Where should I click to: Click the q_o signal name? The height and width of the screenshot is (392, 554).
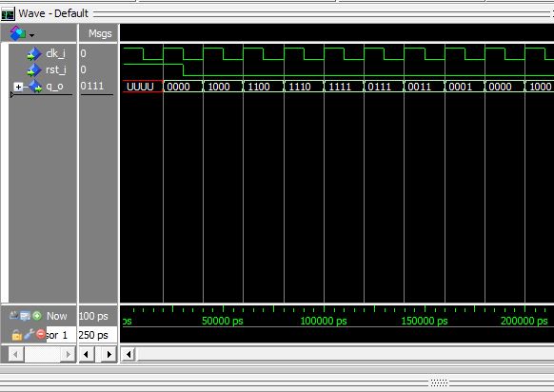[x=55, y=87]
